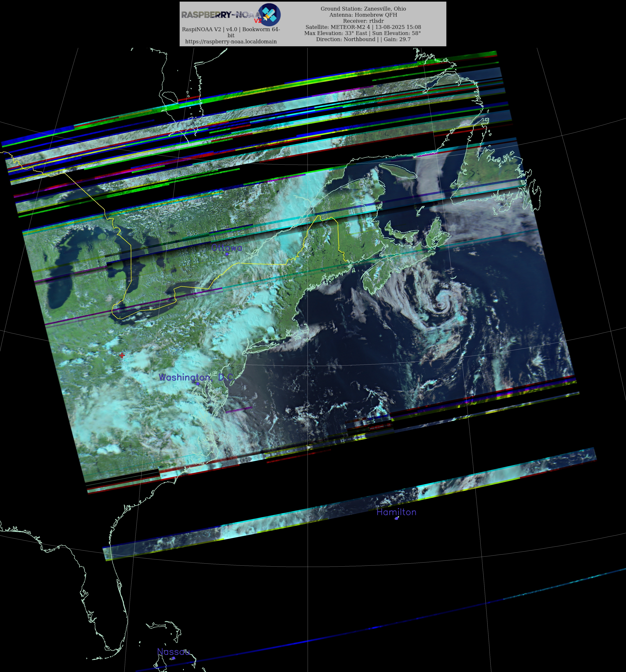Click the Max Elevation info line

point(362,33)
